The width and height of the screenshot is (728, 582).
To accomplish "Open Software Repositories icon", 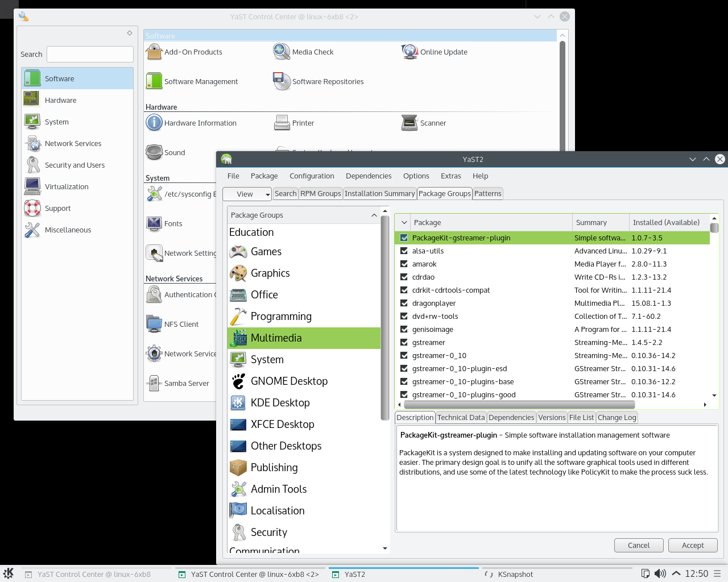I will [282, 81].
